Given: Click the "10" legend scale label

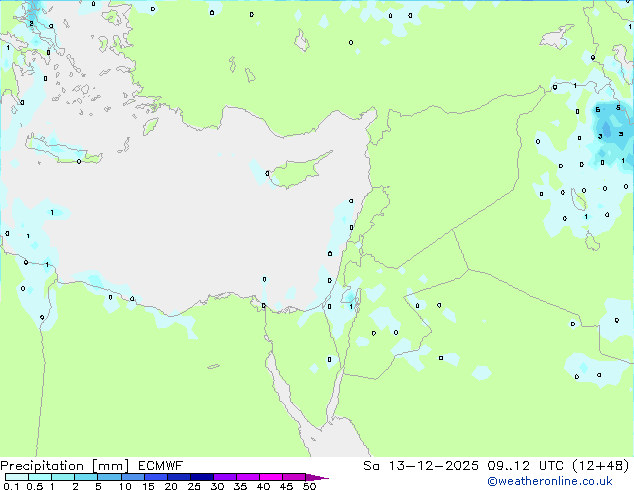Looking at the screenshot, I should [125, 486].
